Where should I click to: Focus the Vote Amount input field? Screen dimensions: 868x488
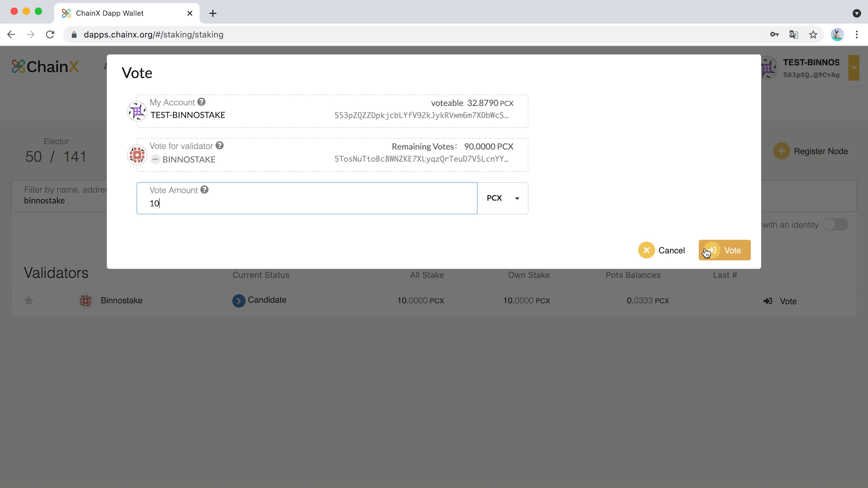307,198
